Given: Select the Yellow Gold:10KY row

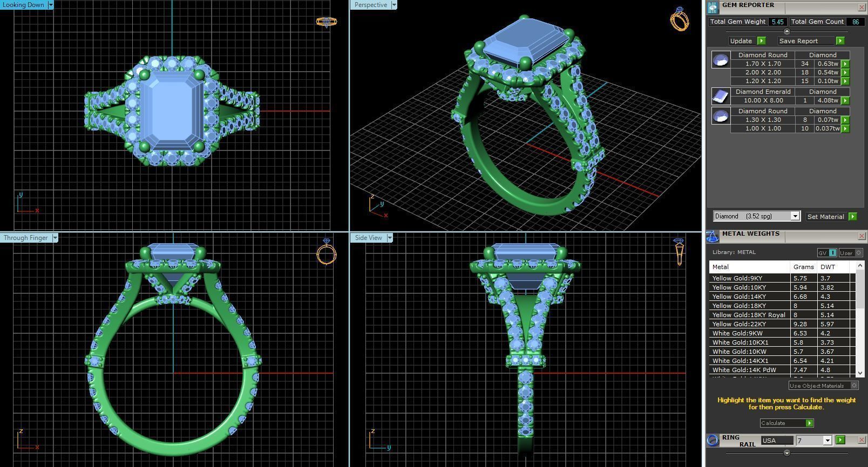Looking at the screenshot, I should point(782,287).
